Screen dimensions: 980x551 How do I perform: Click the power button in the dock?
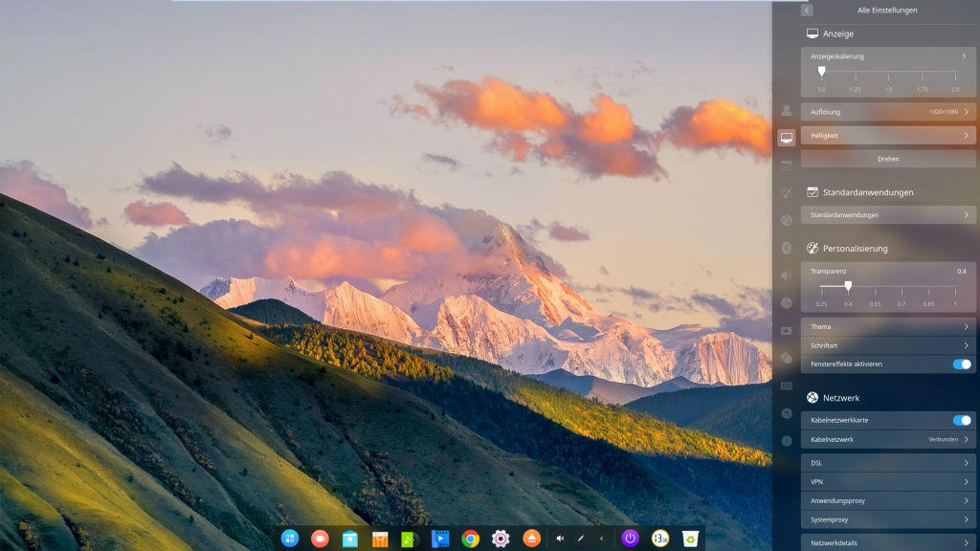point(630,539)
